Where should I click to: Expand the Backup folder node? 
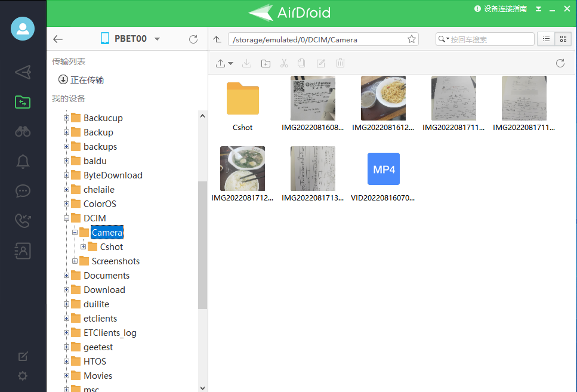67,132
